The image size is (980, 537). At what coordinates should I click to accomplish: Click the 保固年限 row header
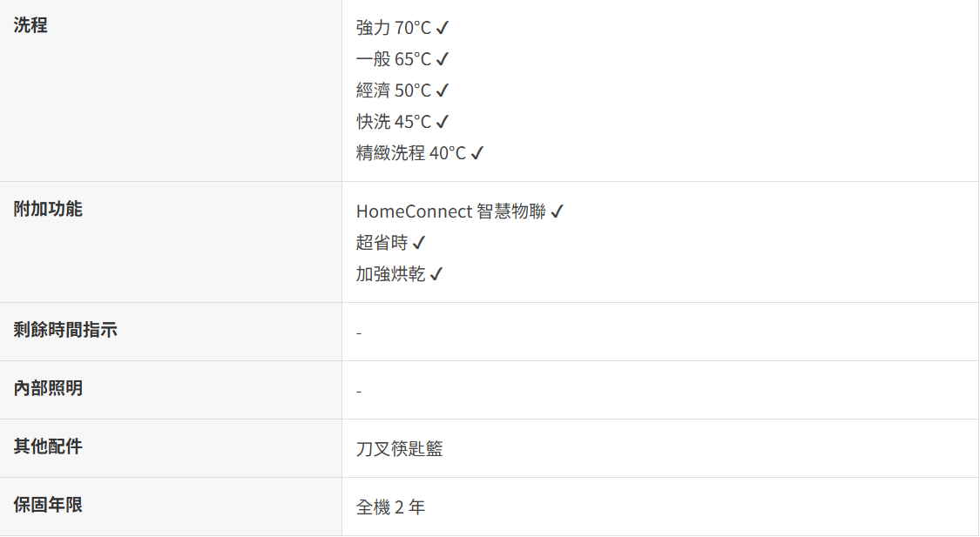48,505
